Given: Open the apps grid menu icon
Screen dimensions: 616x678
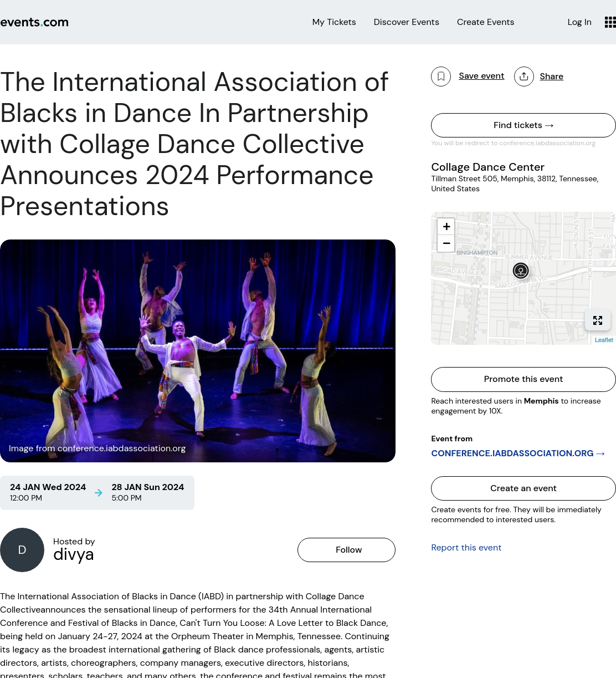Looking at the screenshot, I should [610, 22].
